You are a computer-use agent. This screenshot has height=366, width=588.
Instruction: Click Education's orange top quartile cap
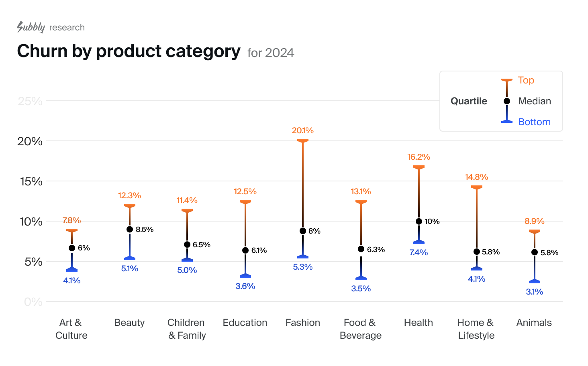coord(245,202)
